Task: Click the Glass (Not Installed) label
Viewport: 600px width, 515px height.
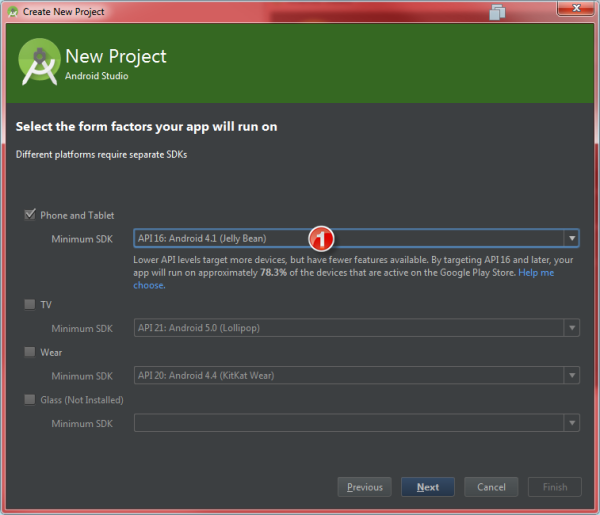Action: [x=82, y=400]
